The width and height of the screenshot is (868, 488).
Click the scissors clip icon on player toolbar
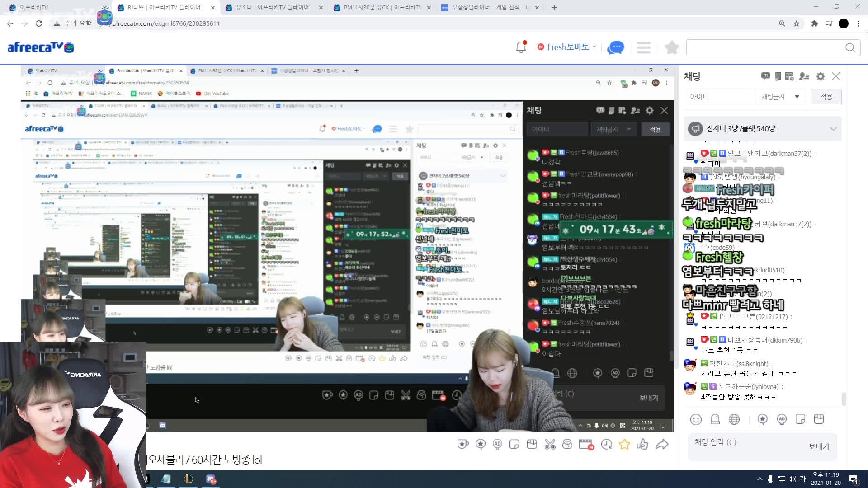click(x=550, y=444)
